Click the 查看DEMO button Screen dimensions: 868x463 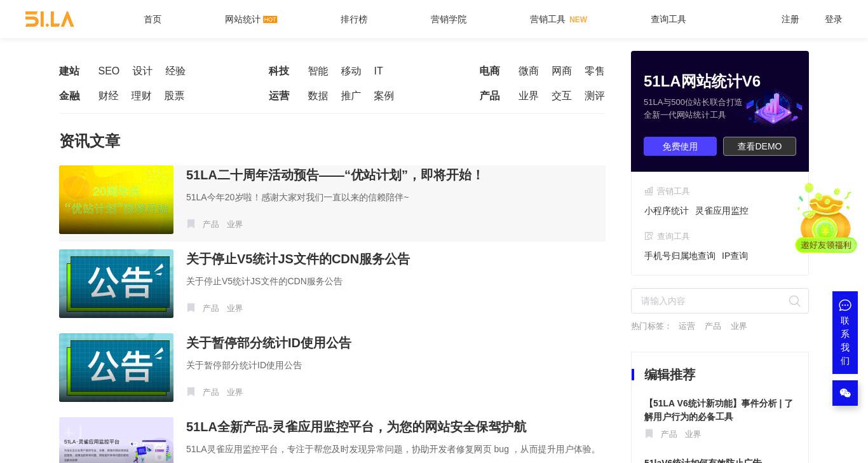[x=759, y=146]
